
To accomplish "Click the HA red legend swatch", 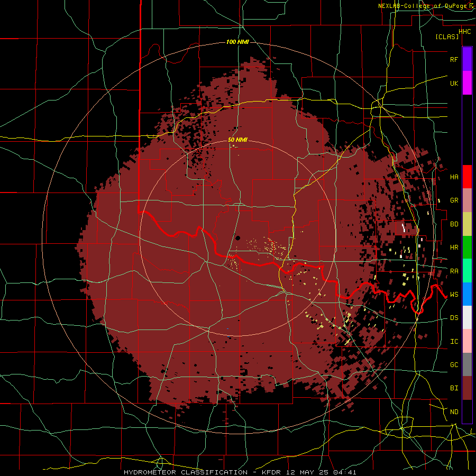I will click(467, 177).
